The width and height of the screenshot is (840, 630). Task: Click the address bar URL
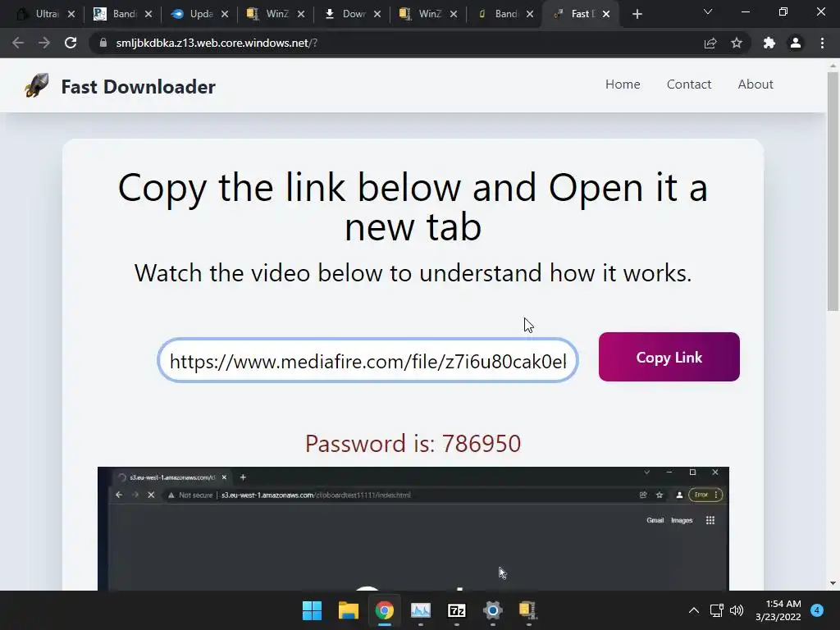pyautogui.click(x=217, y=43)
